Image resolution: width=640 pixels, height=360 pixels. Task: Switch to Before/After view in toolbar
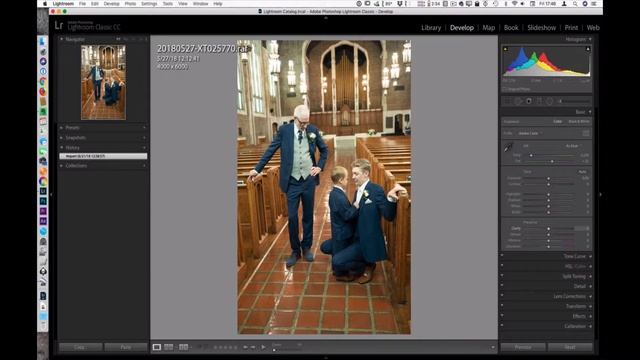coord(184,347)
